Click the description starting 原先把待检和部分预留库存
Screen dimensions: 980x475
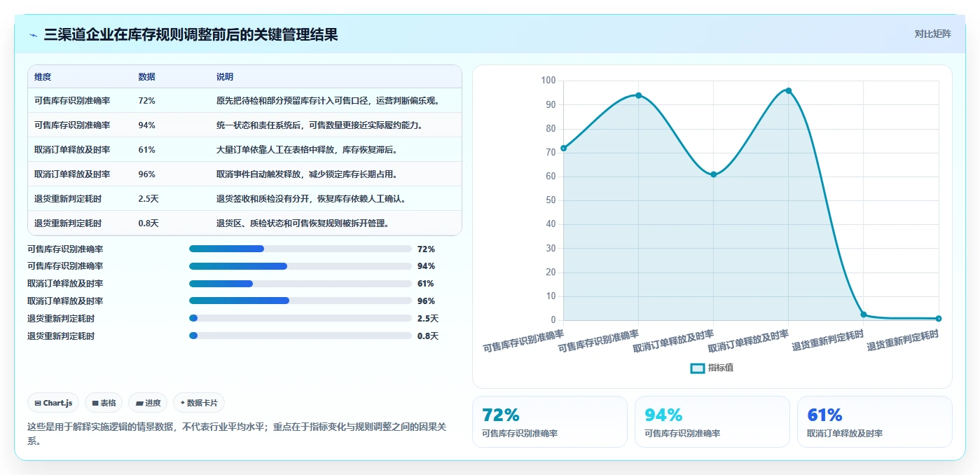click(329, 101)
